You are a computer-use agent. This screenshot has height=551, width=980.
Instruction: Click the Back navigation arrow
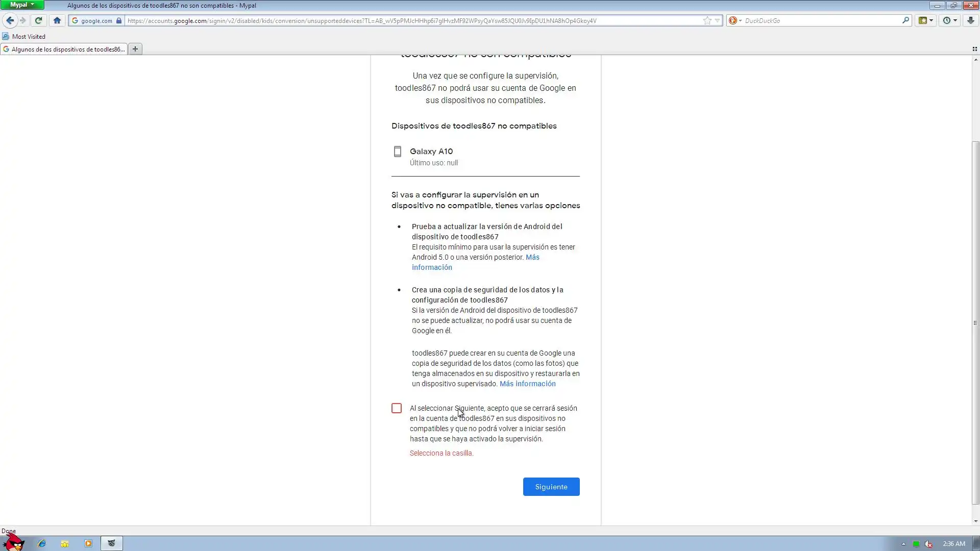click(x=10, y=20)
